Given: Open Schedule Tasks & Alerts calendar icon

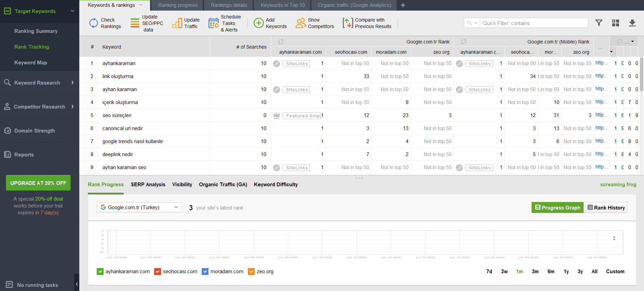Looking at the screenshot, I should 214,23.
